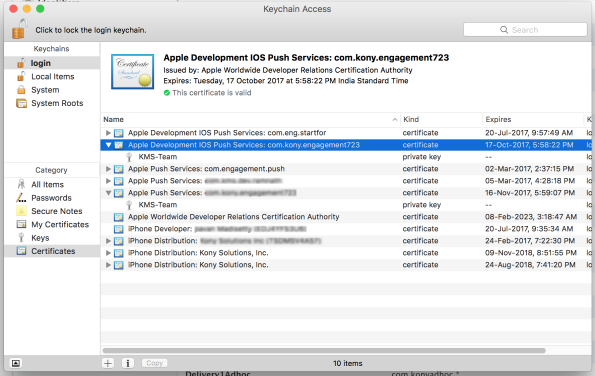
Task: Sort by the Expires column header
Action: coord(533,120)
